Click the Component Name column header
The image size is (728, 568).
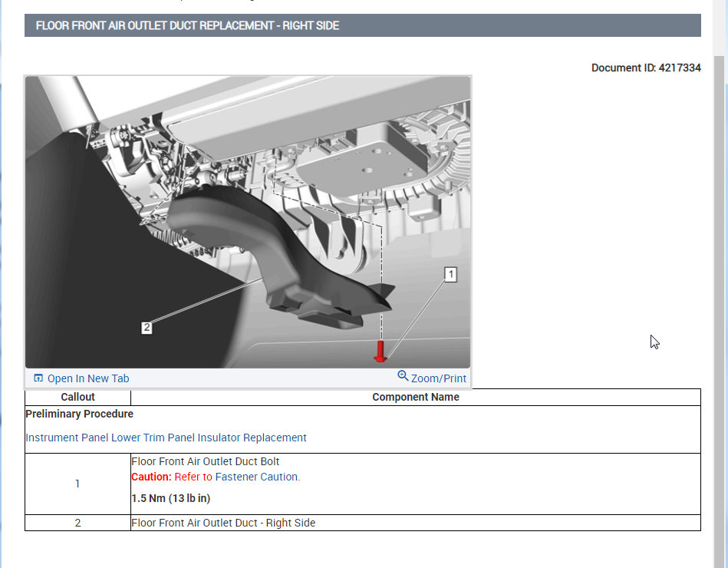coord(416,397)
